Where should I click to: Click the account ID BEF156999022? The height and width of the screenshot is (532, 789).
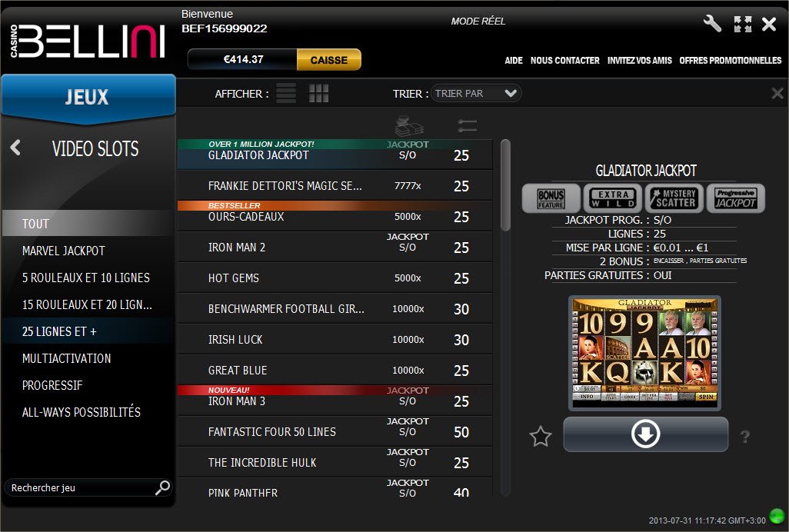tap(224, 28)
